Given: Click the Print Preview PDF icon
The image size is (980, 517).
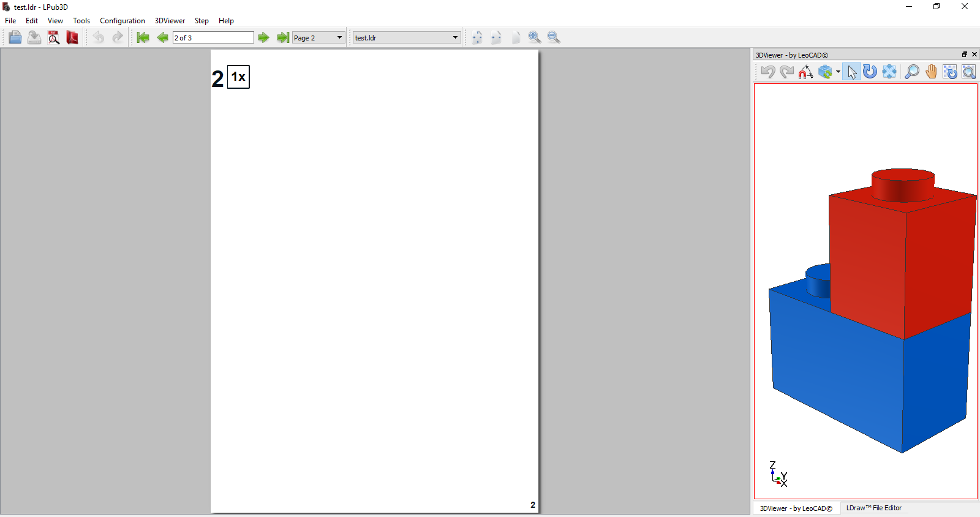Looking at the screenshot, I should [x=54, y=37].
